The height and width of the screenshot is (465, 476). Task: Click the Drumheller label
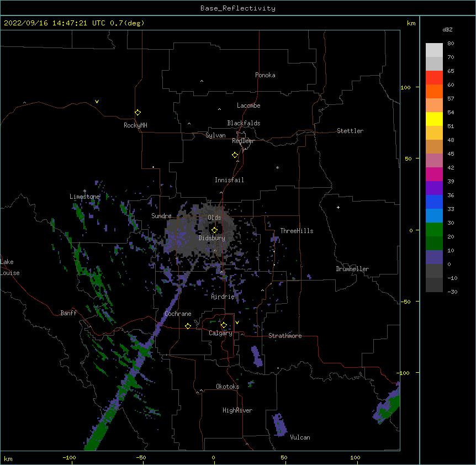(x=352, y=269)
